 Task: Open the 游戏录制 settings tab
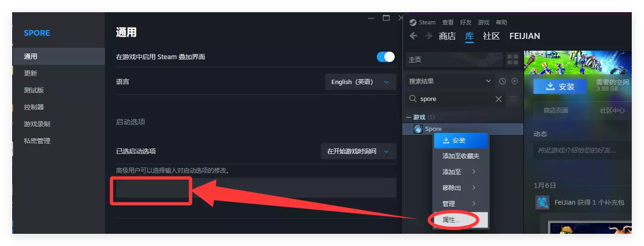point(58,124)
